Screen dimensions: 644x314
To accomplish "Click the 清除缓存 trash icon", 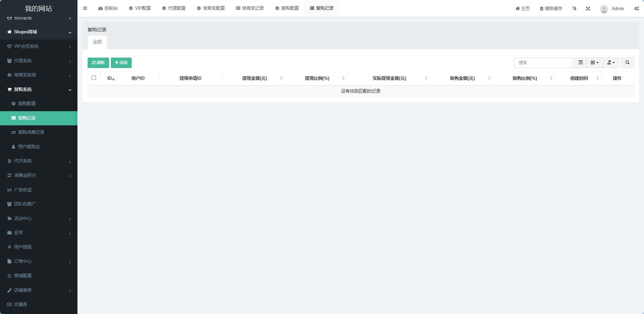I will [x=542, y=9].
